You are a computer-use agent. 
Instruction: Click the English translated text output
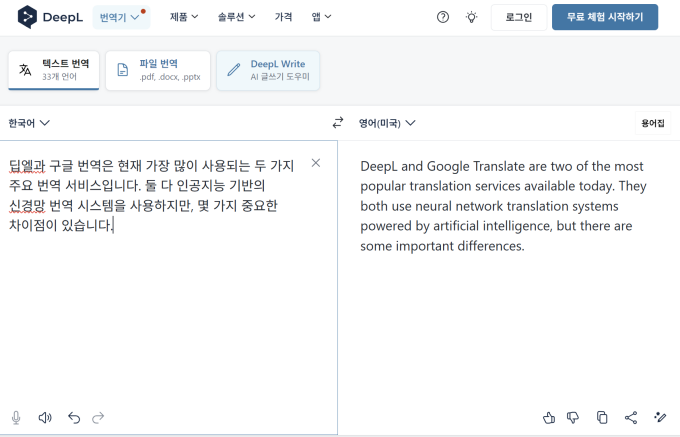[x=503, y=206]
